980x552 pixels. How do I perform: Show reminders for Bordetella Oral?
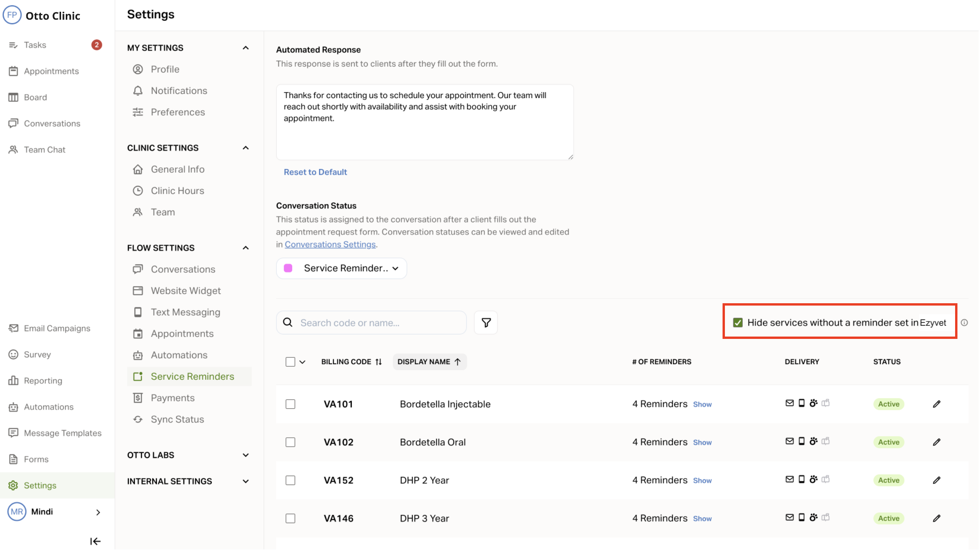pyautogui.click(x=702, y=443)
